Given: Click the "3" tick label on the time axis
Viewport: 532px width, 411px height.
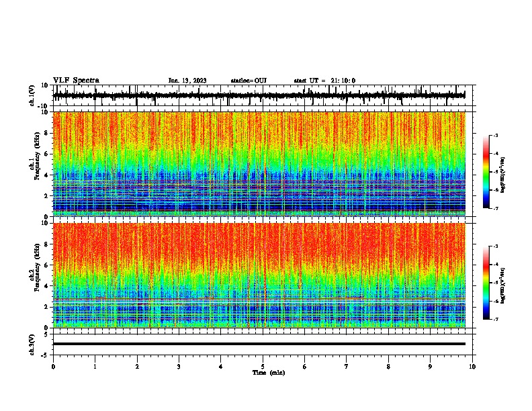Looking at the screenshot, I should (179, 367).
